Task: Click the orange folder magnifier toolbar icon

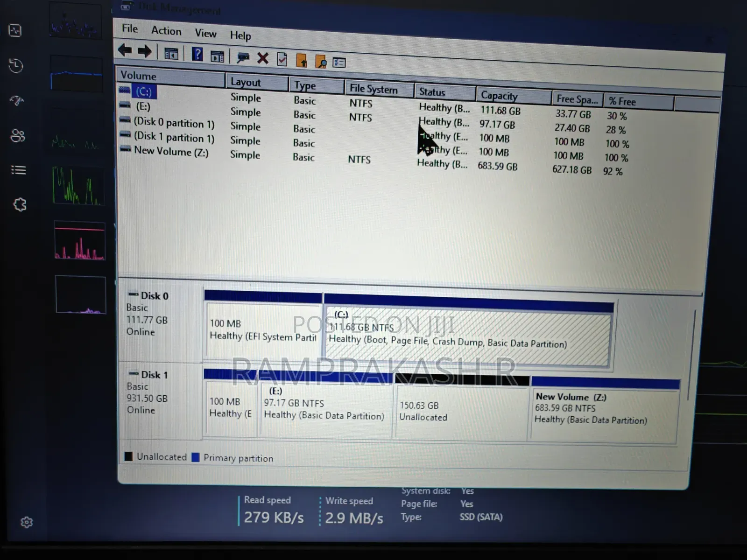Action: coord(321,61)
